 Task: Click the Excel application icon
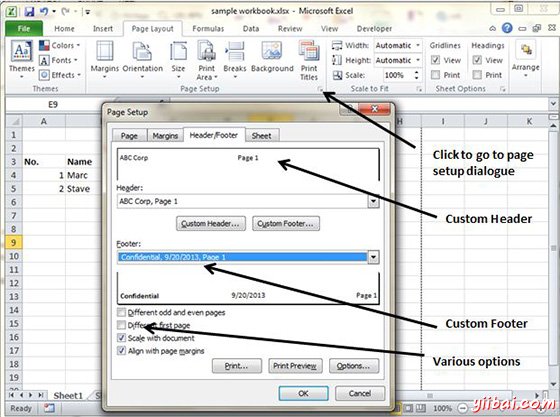click(x=12, y=11)
